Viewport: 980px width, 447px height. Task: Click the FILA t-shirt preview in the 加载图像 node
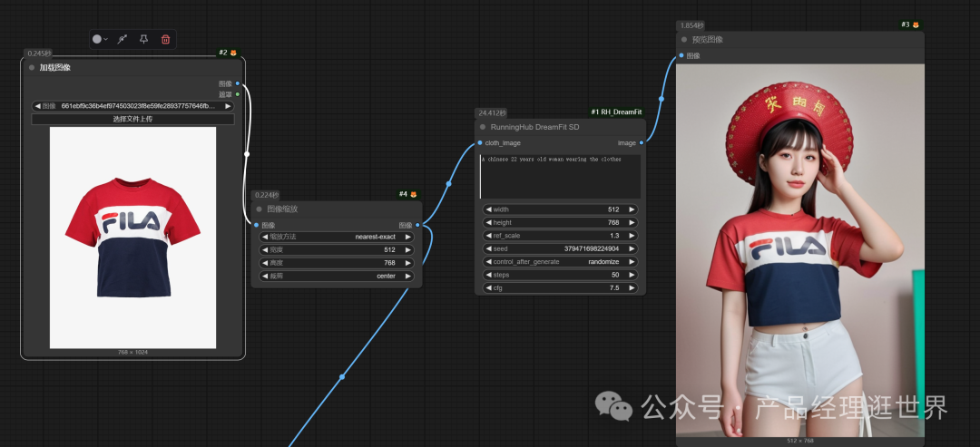(133, 238)
